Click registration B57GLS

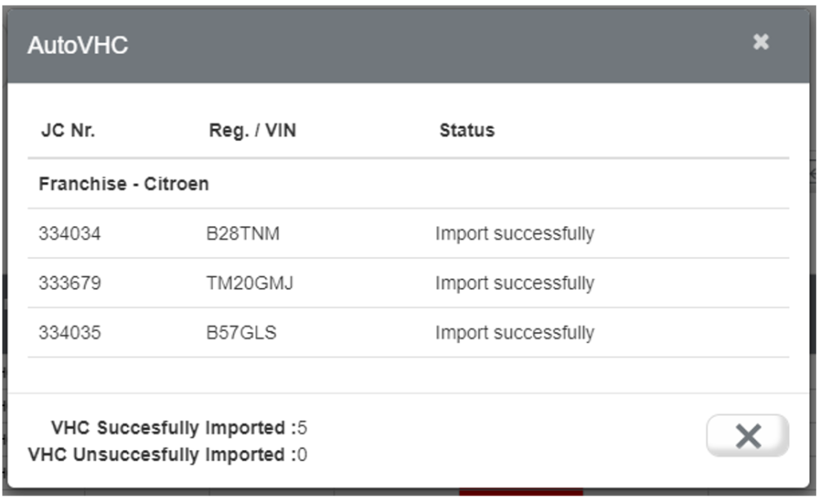(241, 333)
